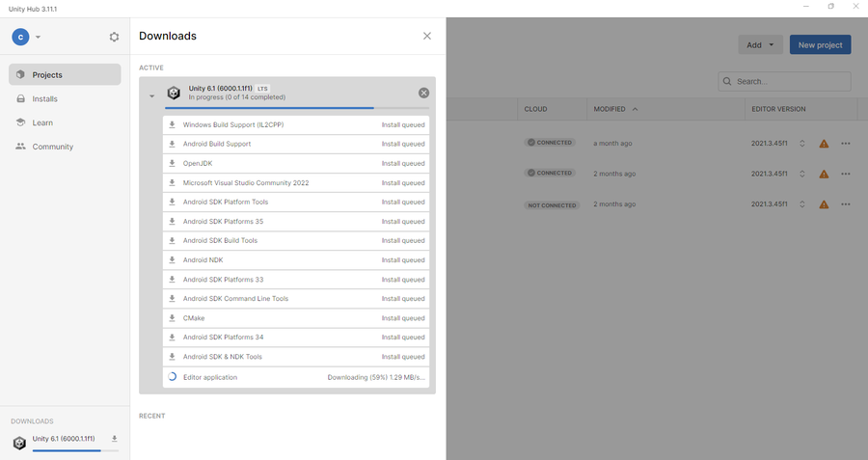The width and height of the screenshot is (868, 460).
Task: Select the Android NDK label
Action: 203,260
